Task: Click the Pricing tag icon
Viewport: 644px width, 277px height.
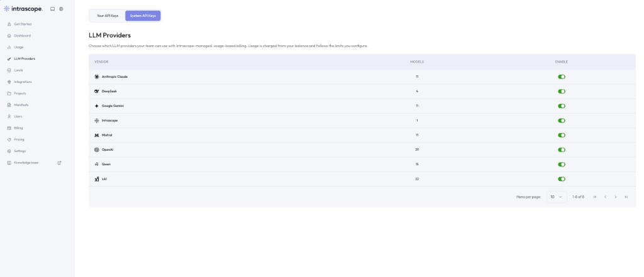Action: pyautogui.click(x=9, y=139)
